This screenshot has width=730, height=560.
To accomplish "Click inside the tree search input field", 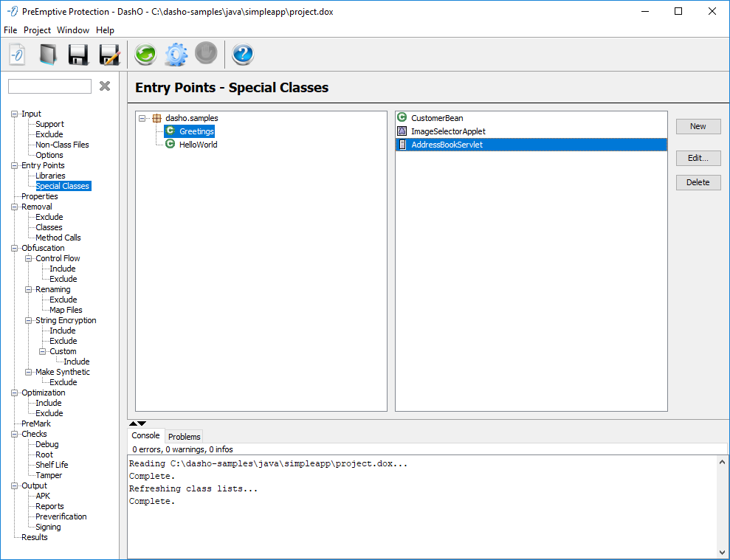I will point(49,86).
